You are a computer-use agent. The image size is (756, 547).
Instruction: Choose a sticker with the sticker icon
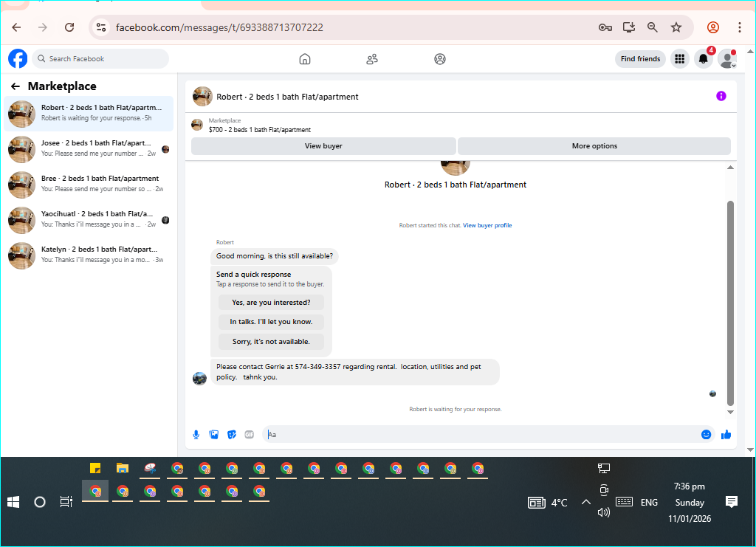[232, 435]
